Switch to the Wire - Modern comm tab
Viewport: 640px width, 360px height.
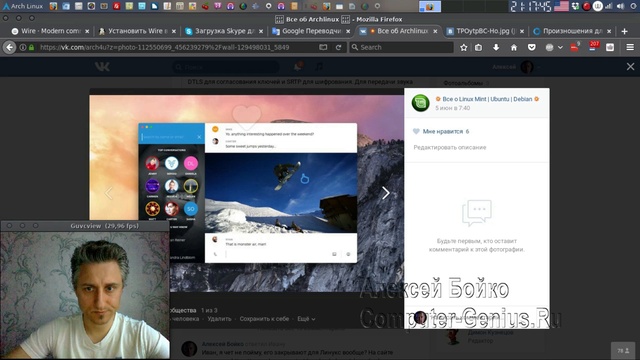click(50, 31)
